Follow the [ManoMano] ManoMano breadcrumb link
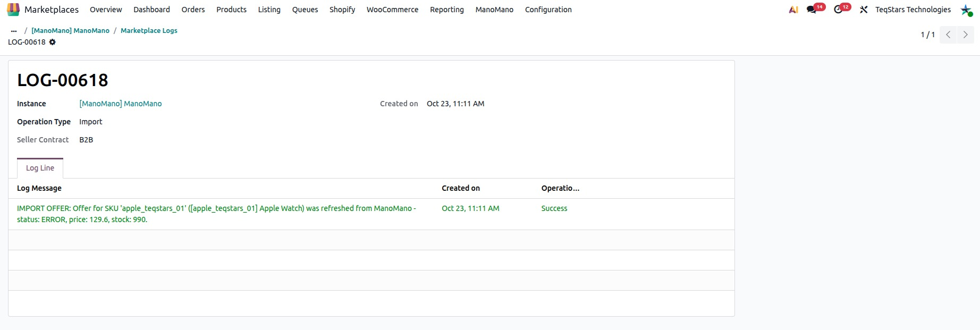Image resolution: width=980 pixels, height=330 pixels. [x=70, y=31]
